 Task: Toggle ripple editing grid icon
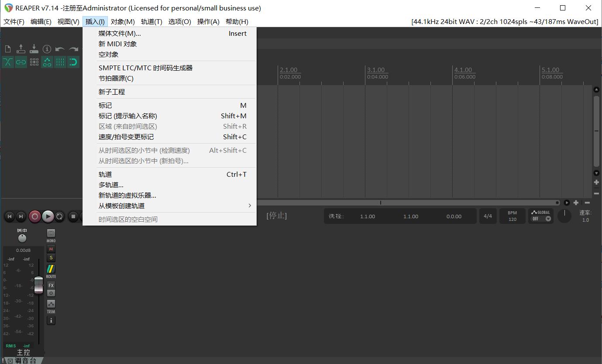click(34, 62)
